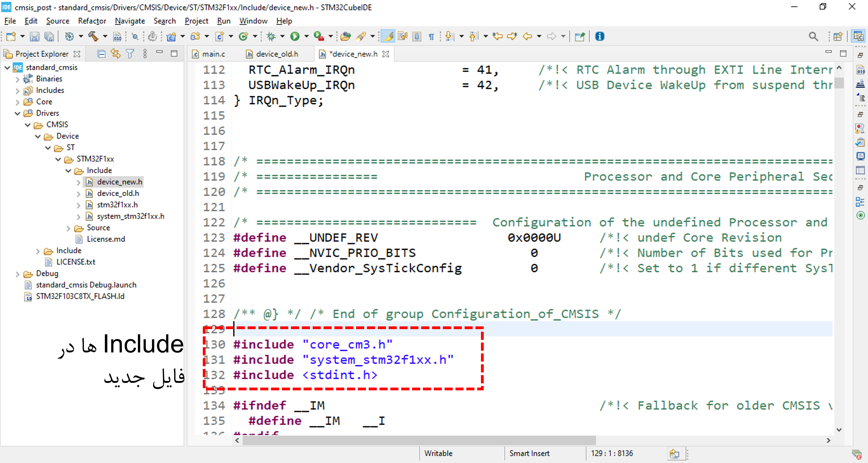The width and height of the screenshot is (868, 463).
Task: Click the editor horizontal scrollbar thumb
Action: 419,440
